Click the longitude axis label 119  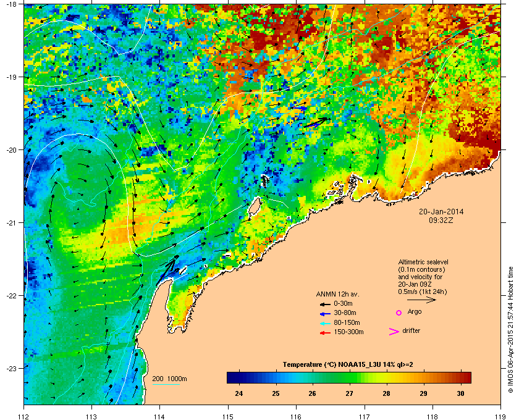tap(500, 417)
